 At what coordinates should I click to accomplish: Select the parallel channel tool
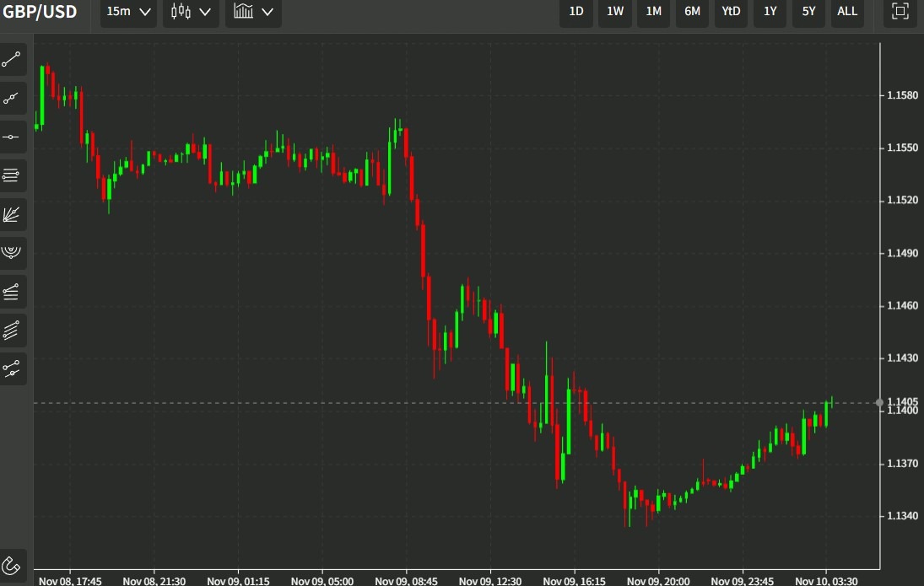[x=11, y=331]
